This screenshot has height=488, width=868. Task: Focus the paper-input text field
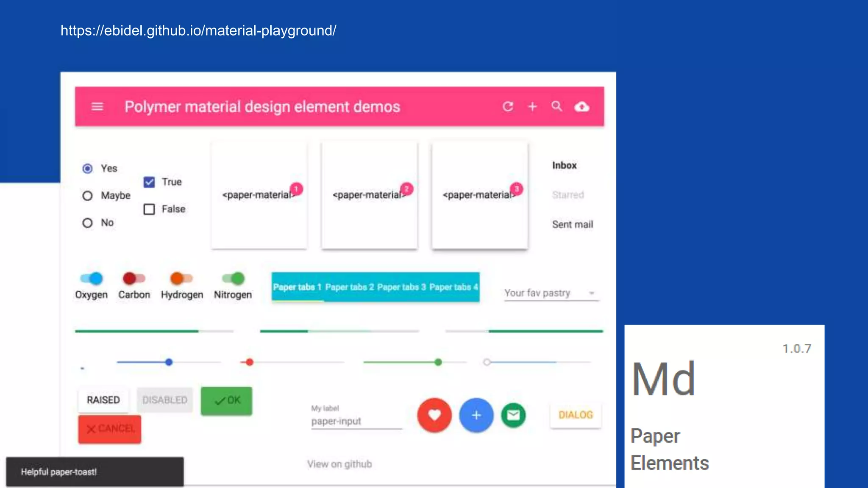356,421
